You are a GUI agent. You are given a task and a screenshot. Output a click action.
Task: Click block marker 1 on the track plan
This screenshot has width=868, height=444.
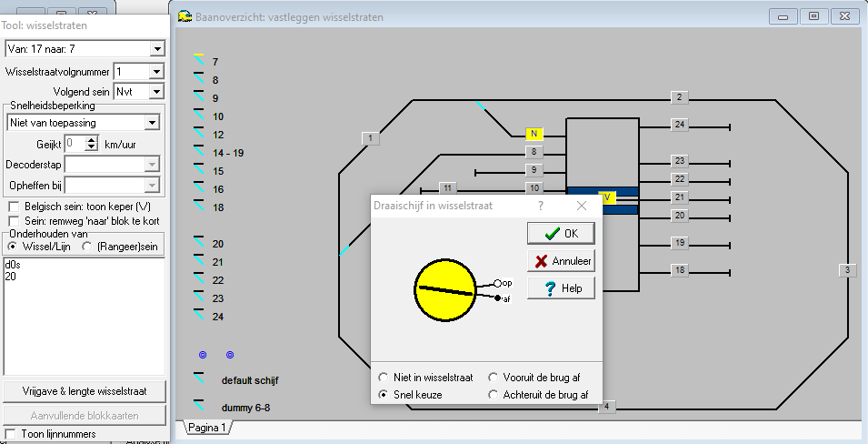[x=370, y=138]
